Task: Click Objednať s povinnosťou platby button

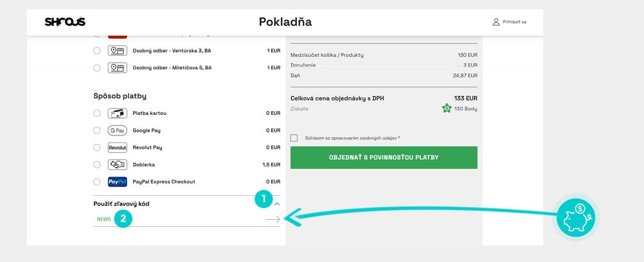Action: [383, 158]
